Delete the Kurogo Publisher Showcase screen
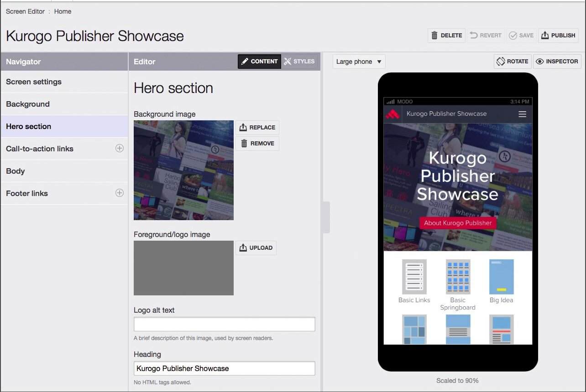The height and width of the screenshot is (392, 586). pyautogui.click(x=447, y=36)
